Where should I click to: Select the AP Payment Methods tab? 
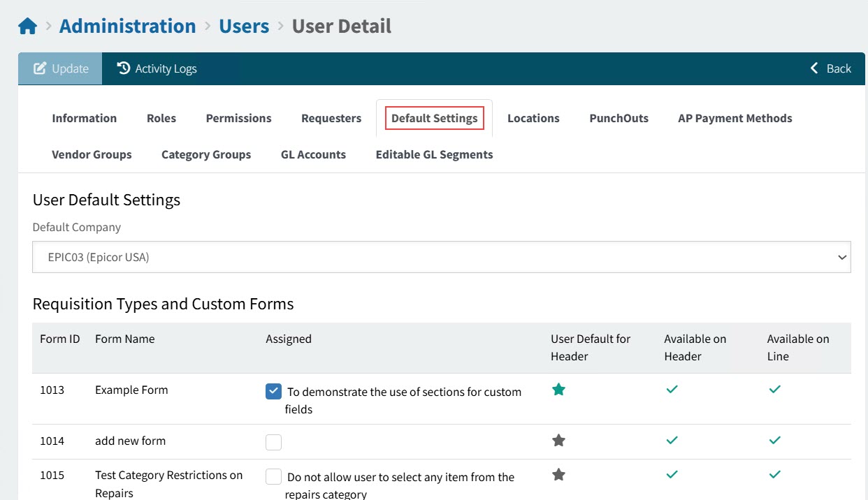(x=735, y=118)
